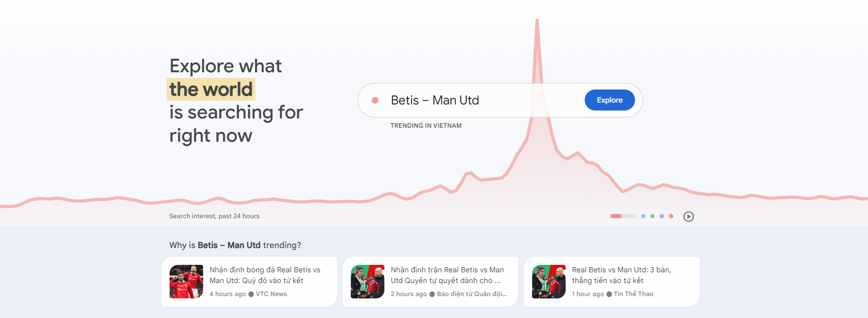868x318 pixels.
Task: Select the last red carousel dot
Action: [x=671, y=216]
